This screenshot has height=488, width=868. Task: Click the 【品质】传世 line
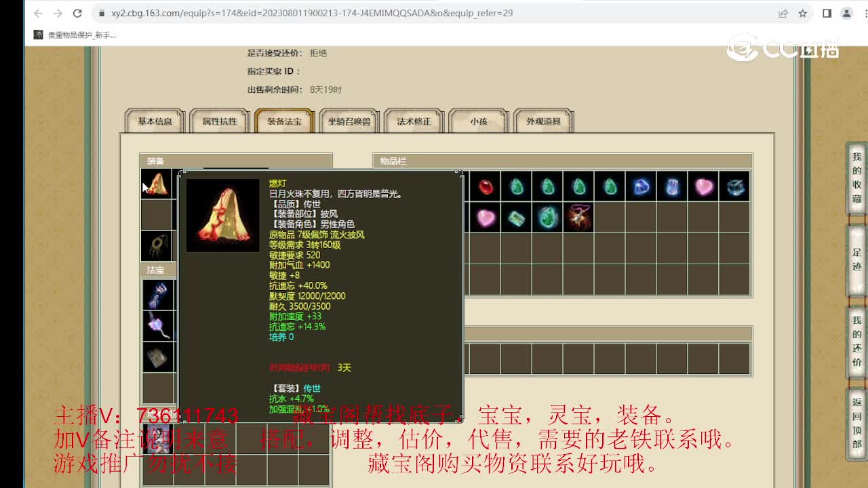point(295,203)
